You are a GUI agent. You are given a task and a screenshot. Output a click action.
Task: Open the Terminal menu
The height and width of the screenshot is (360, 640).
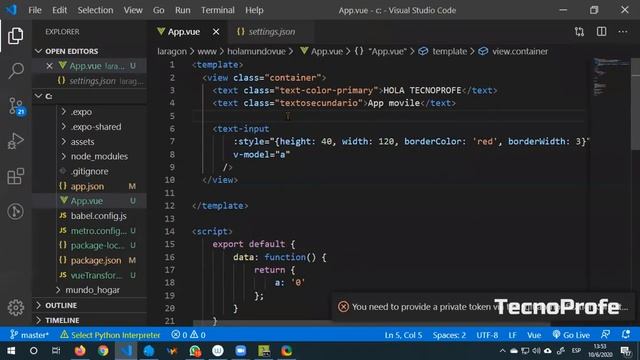click(x=218, y=10)
